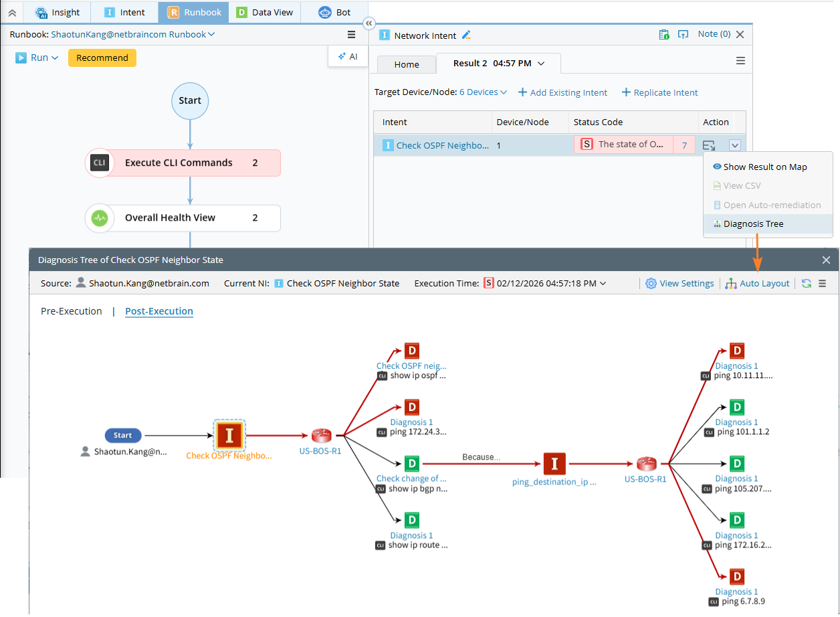Open the Data View tab

264,12
